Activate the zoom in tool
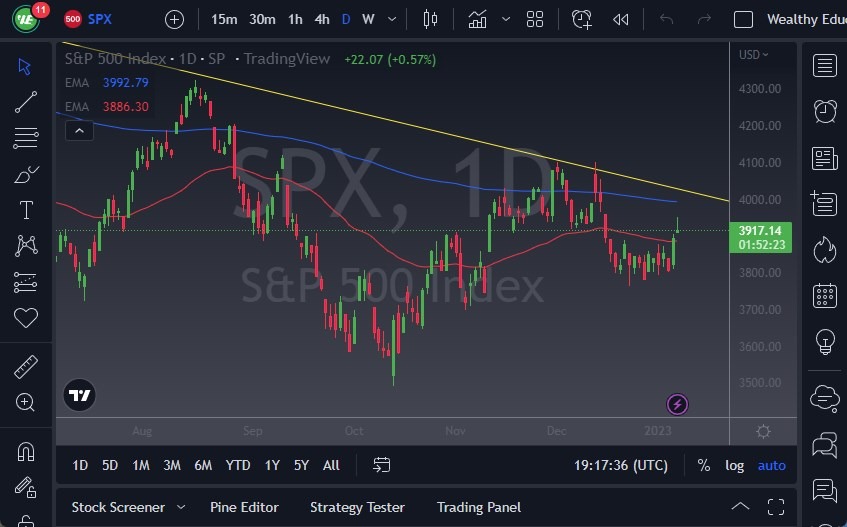Screen dimensions: 847x527 tap(25, 402)
